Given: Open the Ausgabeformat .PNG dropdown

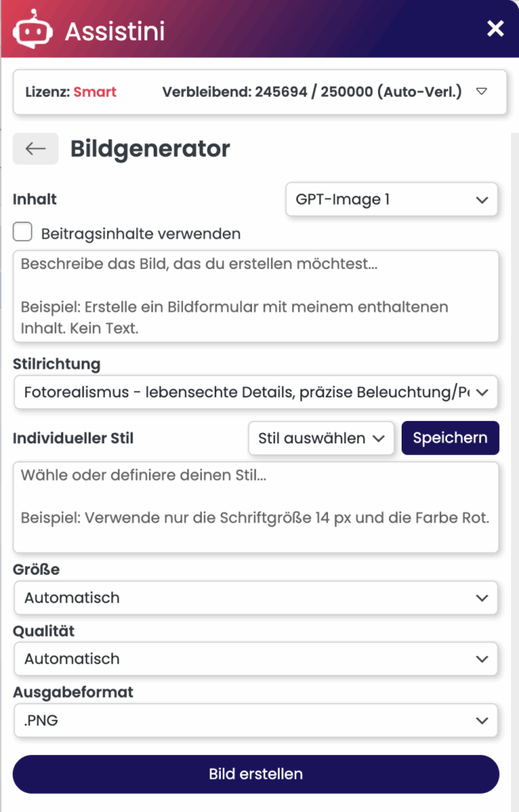Looking at the screenshot, I should [x=256, y=721].
